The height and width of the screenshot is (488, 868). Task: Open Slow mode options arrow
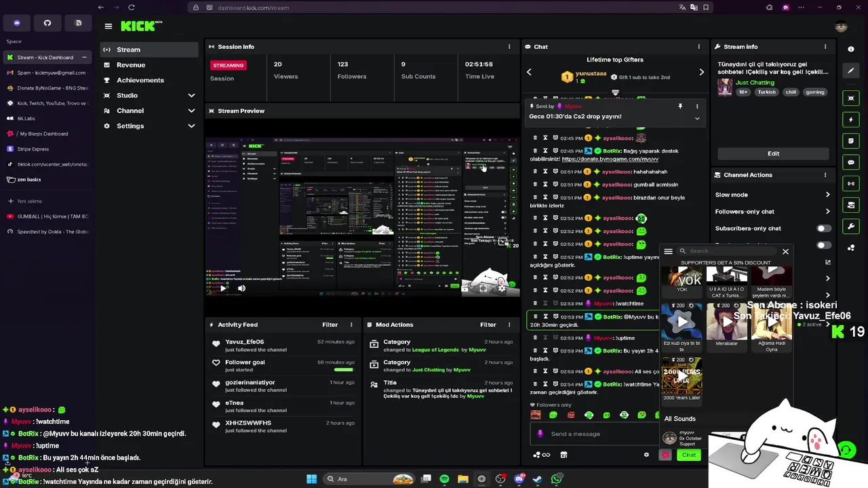coord(827,195)
